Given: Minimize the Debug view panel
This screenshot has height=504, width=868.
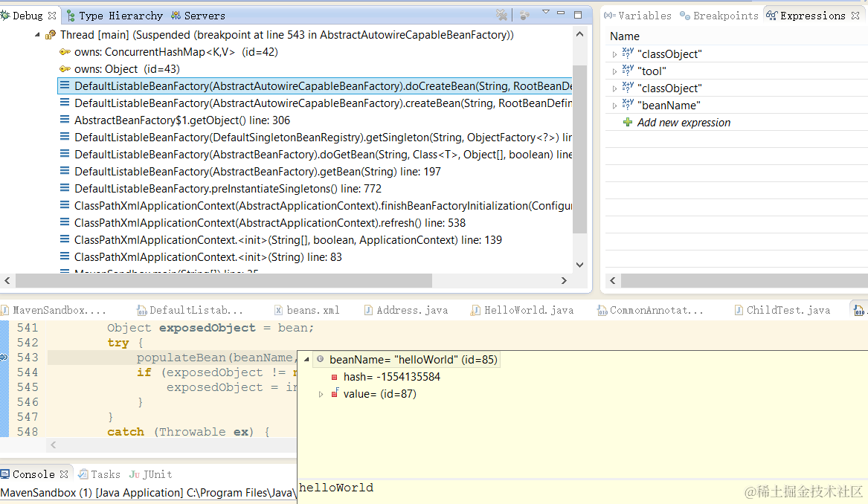Looking at the screenshot, I should [x=561, y=12].
